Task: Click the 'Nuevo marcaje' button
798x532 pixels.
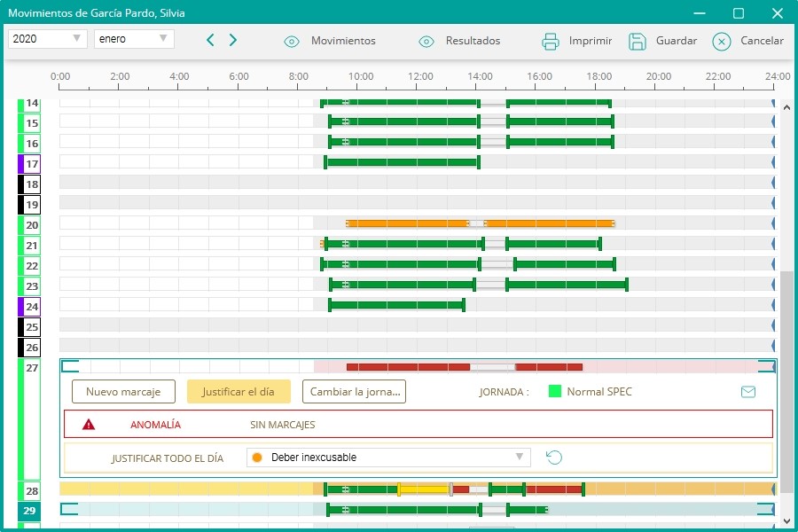Action: pyautogui.click(x=124, y=392)
